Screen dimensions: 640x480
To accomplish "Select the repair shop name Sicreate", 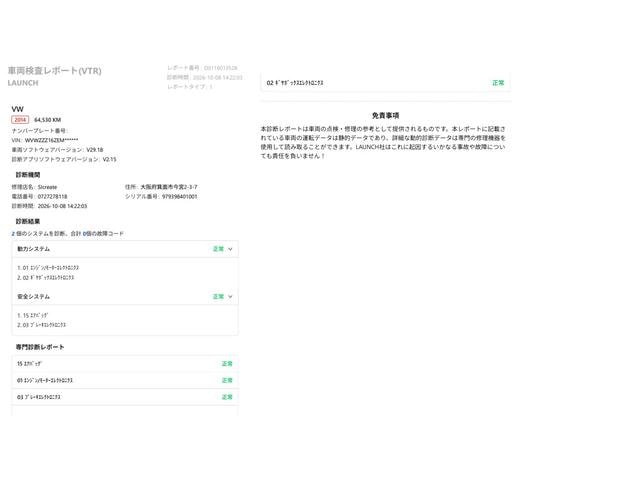I will click(47, 187).
